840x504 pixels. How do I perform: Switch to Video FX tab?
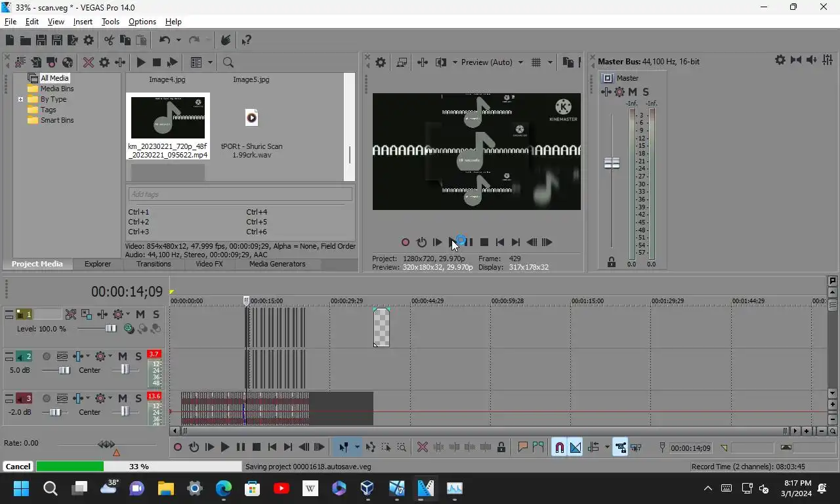point(209,264)
